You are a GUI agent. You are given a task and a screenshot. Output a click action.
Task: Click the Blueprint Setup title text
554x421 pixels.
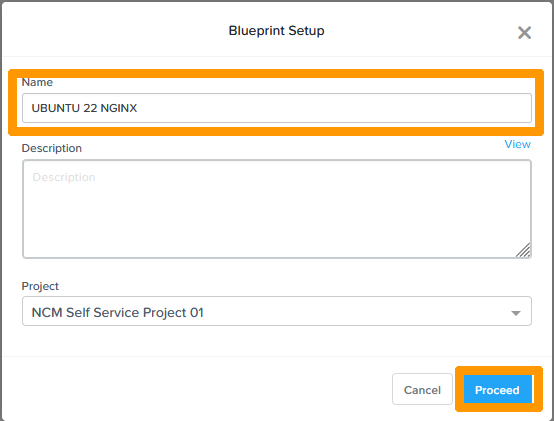coord(276,31)
